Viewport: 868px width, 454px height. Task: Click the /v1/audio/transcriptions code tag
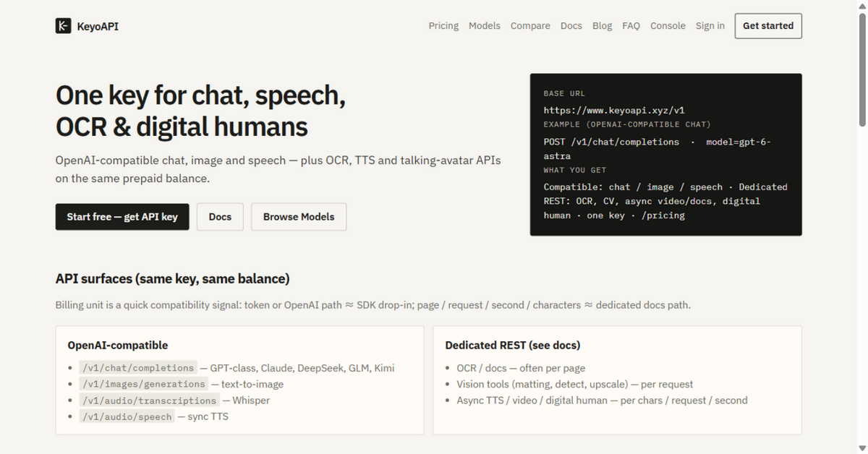coord(149,401)
